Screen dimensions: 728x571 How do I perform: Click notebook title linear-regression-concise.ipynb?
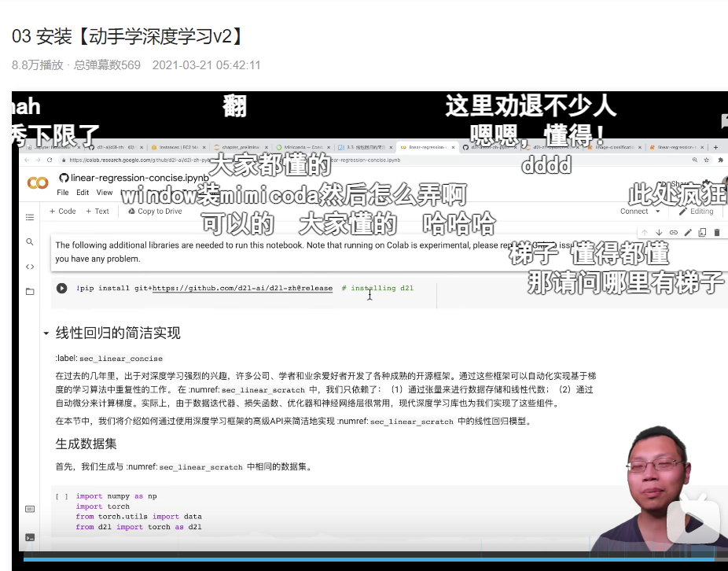pos(140,178)
